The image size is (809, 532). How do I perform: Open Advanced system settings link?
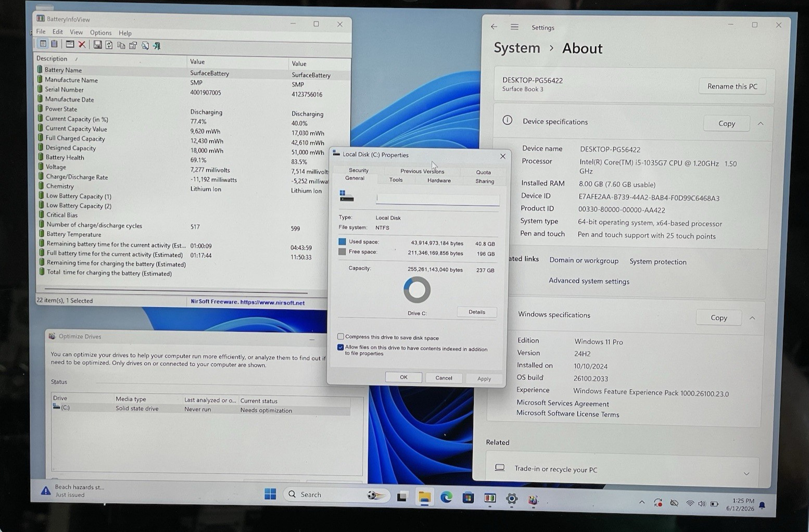click(589, 281)
